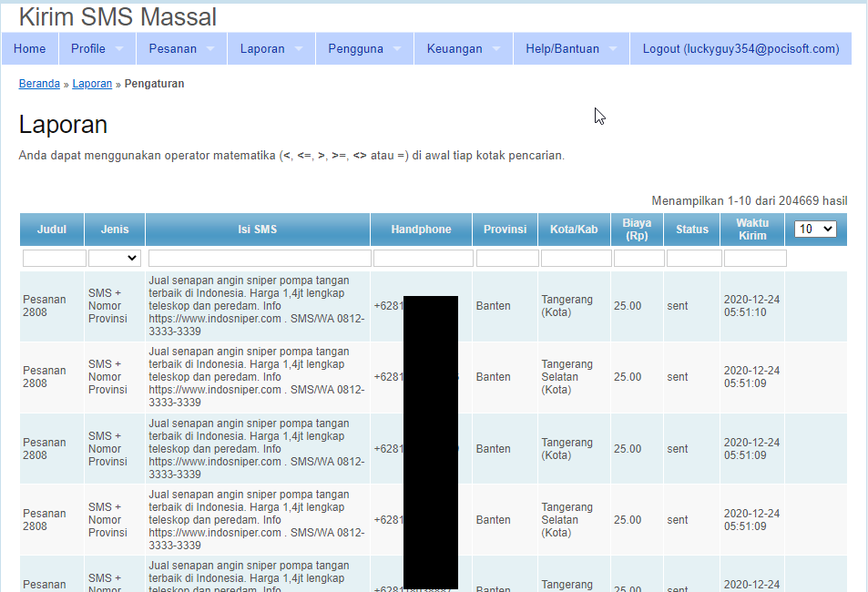Image resolution: width=868 pixels, height=592 pixels.
Task: Focus the Kota/Kab filter field
Action: [577, 258]
